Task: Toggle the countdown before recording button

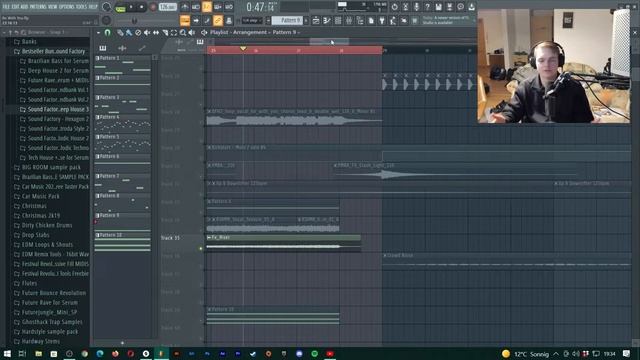Action: click(207, 7)
